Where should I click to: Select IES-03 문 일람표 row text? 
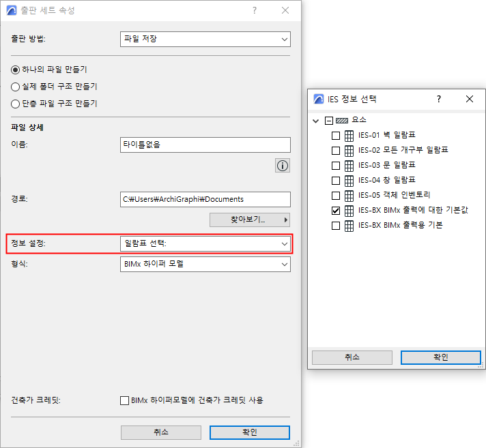[387, 165]
